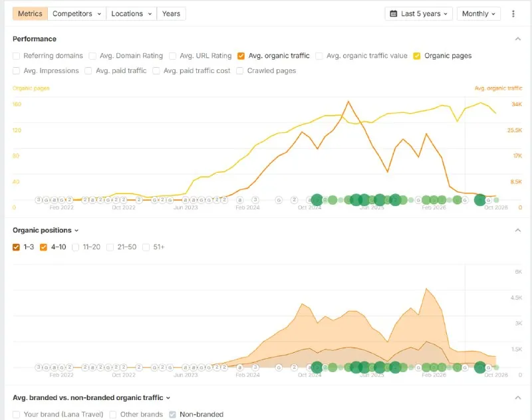Screen dimensions: 532x420
Task: Collapse the Performance section
Action: [x=518, y=39]
